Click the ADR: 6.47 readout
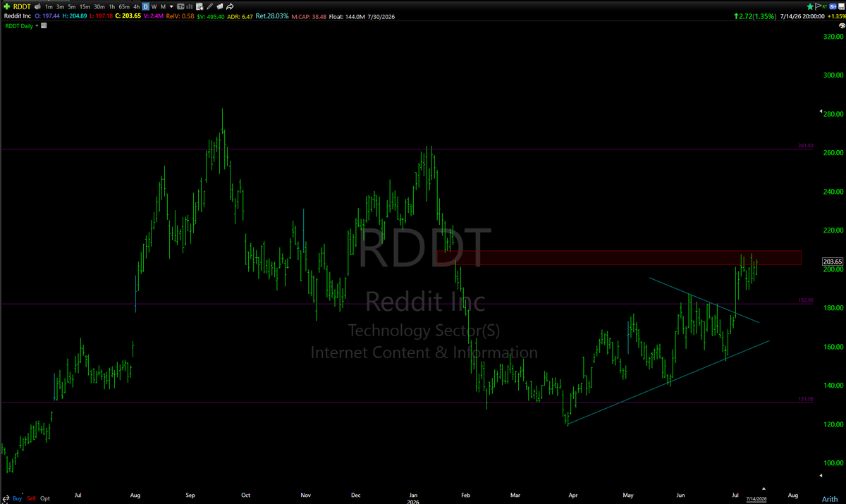This screenshot has height=504, width=846. [x=240, y=16]
